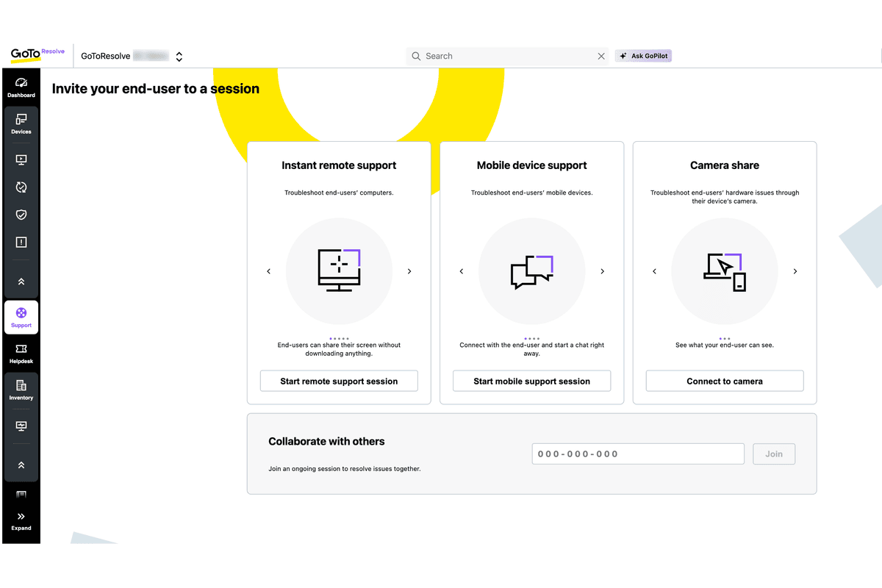Click the chat bubbles illustration for mobile support
882x588 pixels.
532,271
